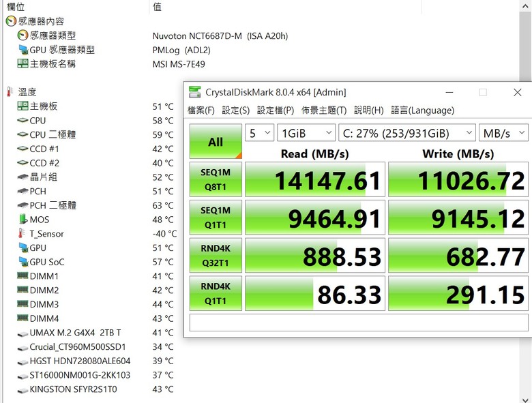Open the 語言(Language) menu
Screen dimensions: 532x403
pyautogui.click(x=422, y=110)
